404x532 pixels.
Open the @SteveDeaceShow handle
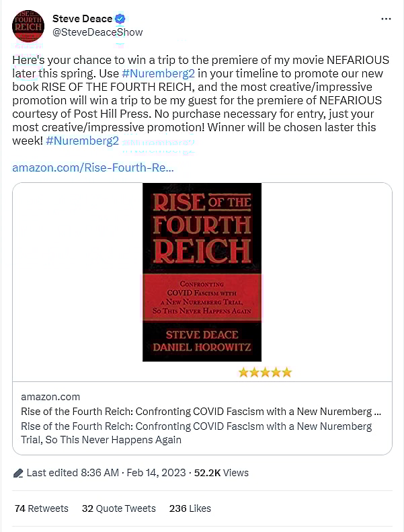tap(97, 32)
